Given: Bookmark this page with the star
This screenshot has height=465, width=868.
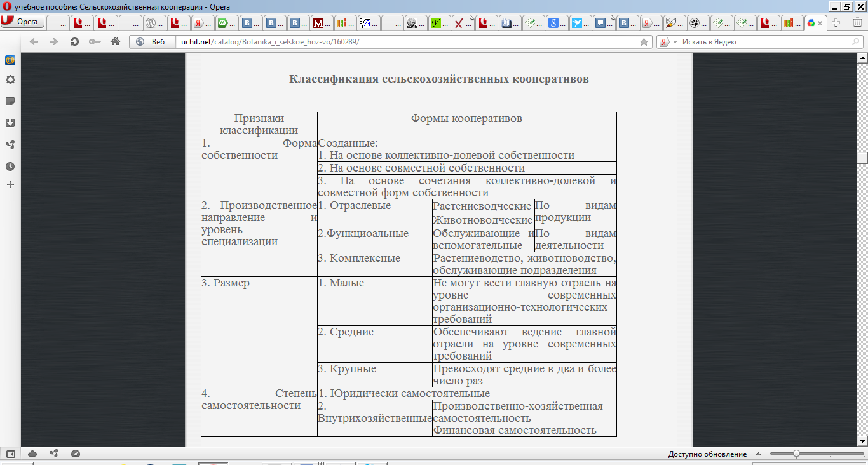Looking at the screenshot, I should tap(644, 42).
